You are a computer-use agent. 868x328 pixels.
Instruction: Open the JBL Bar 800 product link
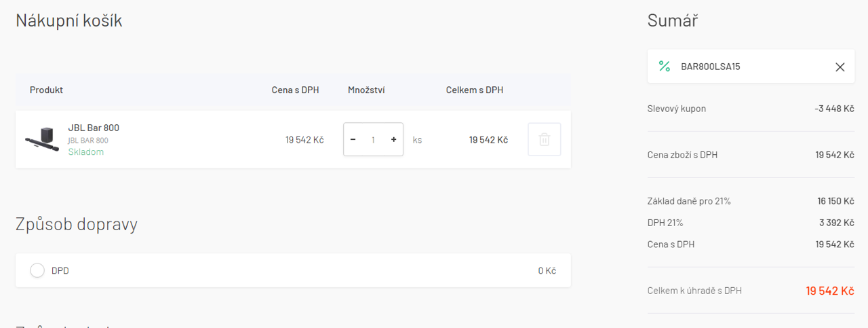[94, 128]
